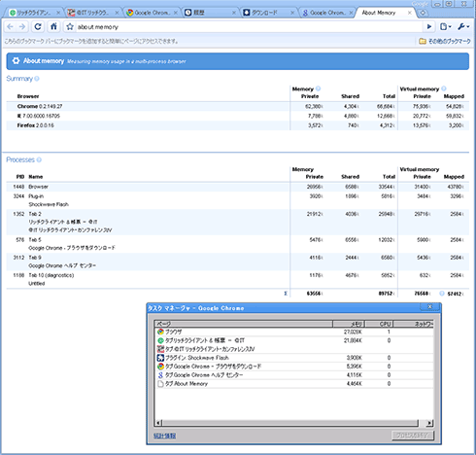476x455 pixels.
Task: Reload the page with the refresh icon
Action: (38, 26)
